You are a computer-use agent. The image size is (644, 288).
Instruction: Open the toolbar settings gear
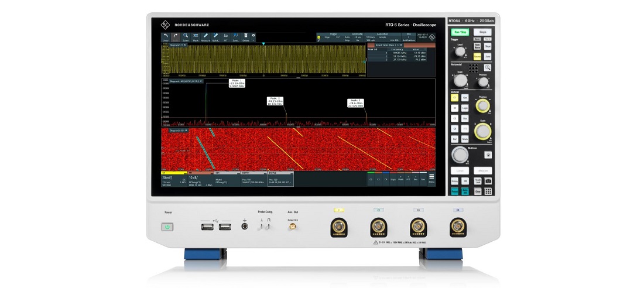(254, 35)
